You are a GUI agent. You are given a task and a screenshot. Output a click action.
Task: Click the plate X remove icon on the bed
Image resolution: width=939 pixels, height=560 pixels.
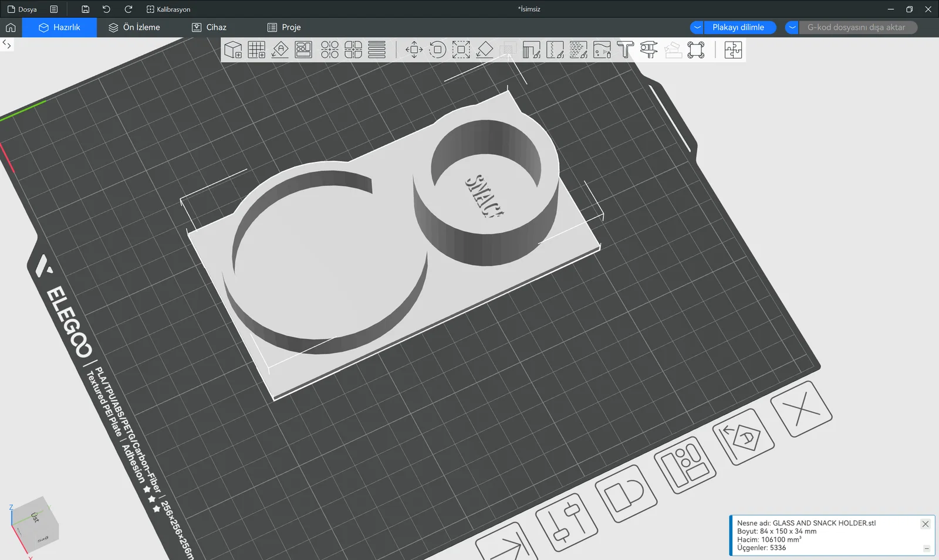(801, 409)
